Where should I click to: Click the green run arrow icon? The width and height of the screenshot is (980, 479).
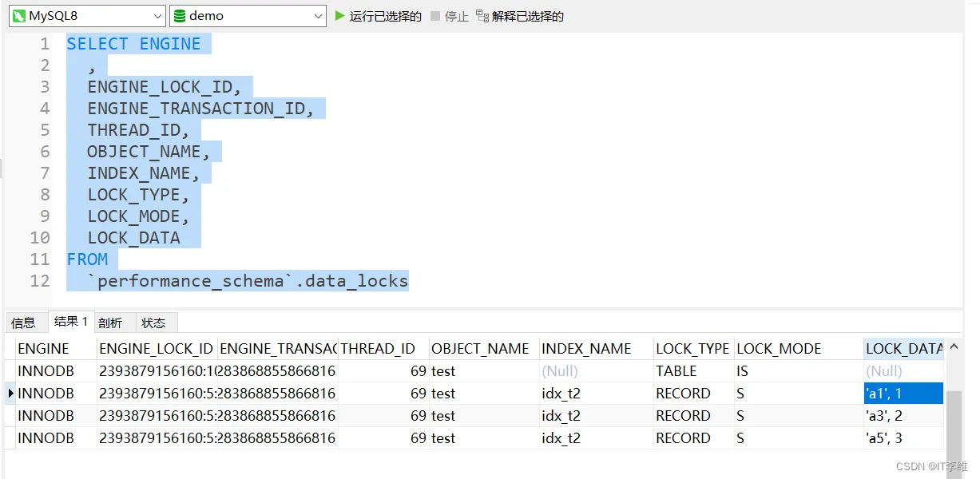tap(340, 16)
